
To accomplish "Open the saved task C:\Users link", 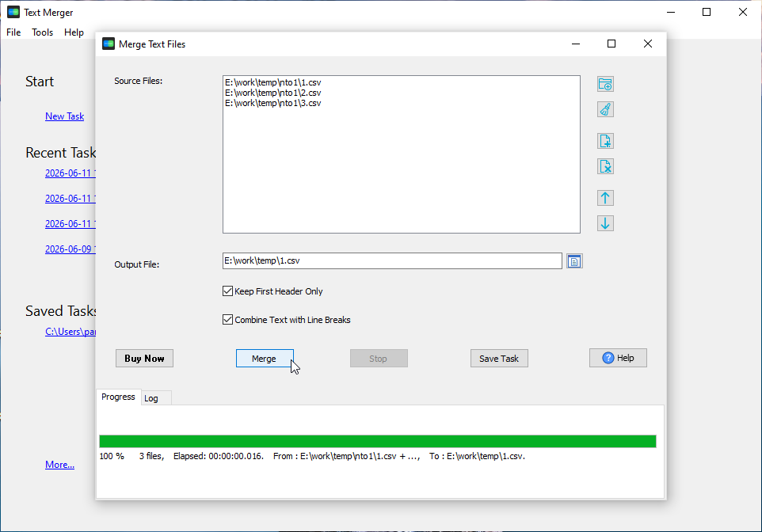I will pyautogui.click(x=70, y=332).
